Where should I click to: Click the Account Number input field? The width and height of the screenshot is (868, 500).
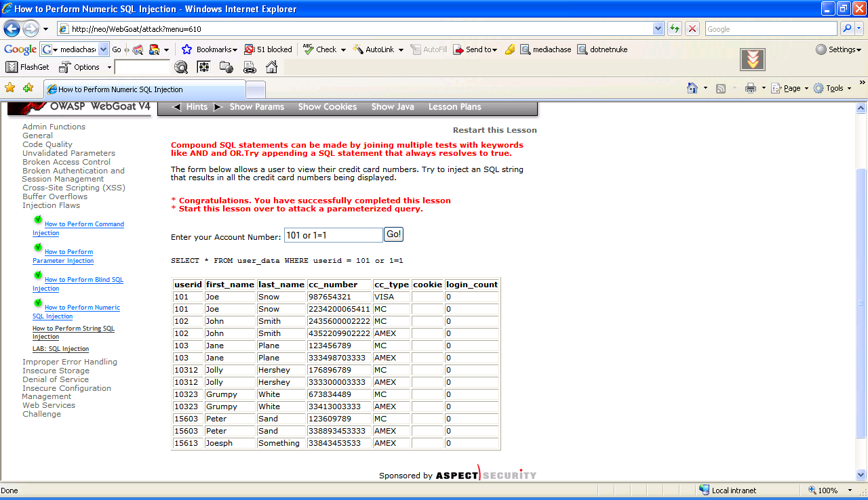coord(333,235)
